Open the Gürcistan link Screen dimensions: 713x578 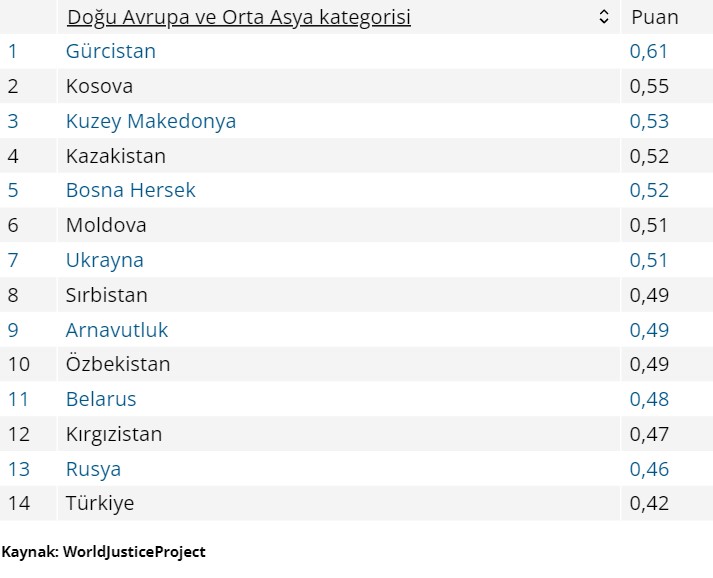tap(111, 51)
